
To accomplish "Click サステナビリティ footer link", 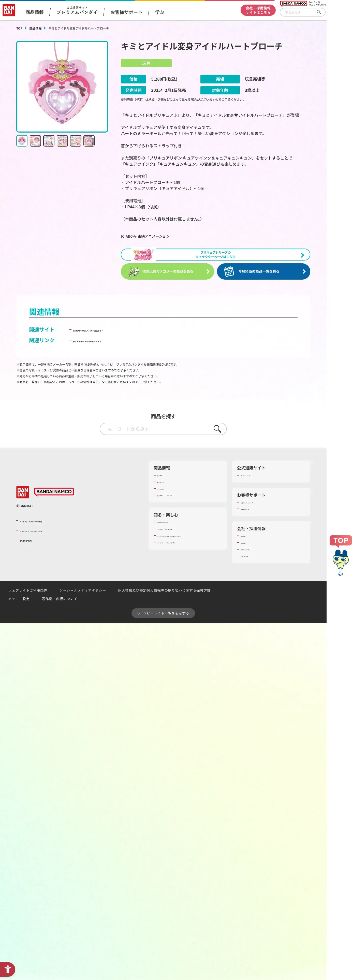I will [245, 550].
